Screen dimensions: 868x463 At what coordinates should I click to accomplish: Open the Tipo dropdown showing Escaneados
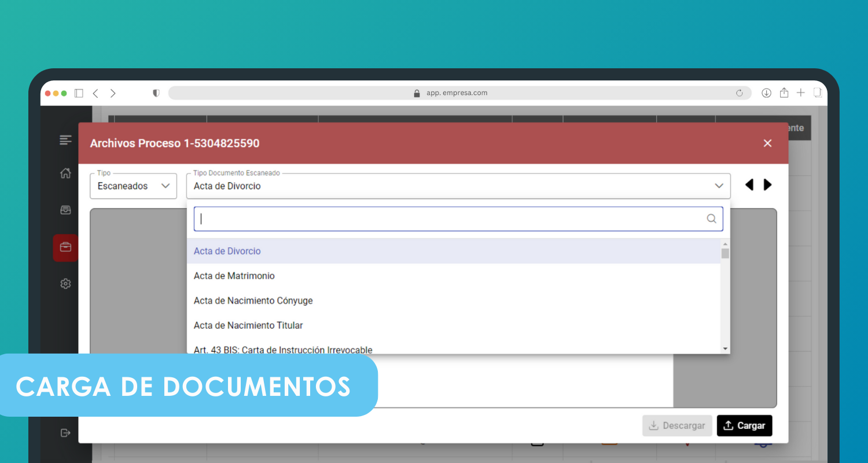133,186
